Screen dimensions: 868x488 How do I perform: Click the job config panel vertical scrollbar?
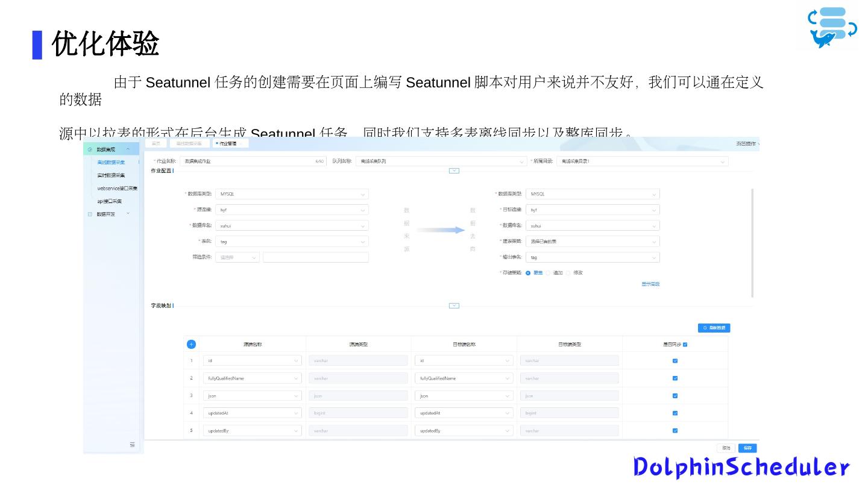click(x=752, y=243)
